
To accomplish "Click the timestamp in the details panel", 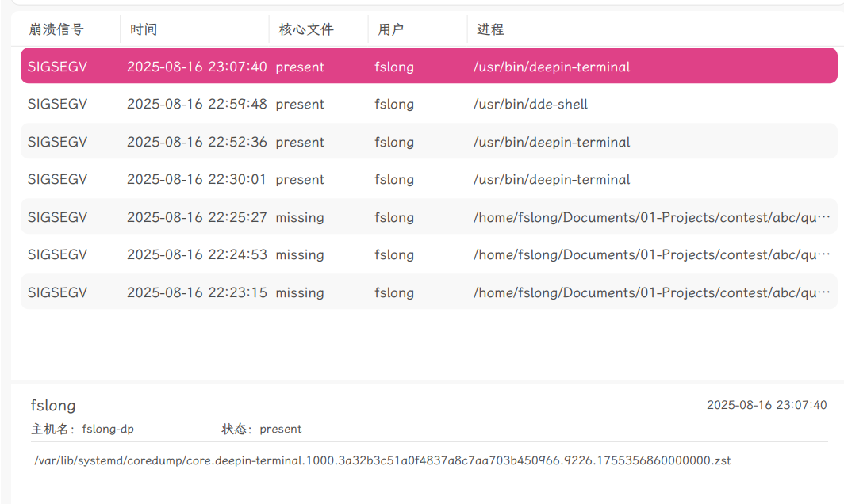I will (x=766, y=405).
